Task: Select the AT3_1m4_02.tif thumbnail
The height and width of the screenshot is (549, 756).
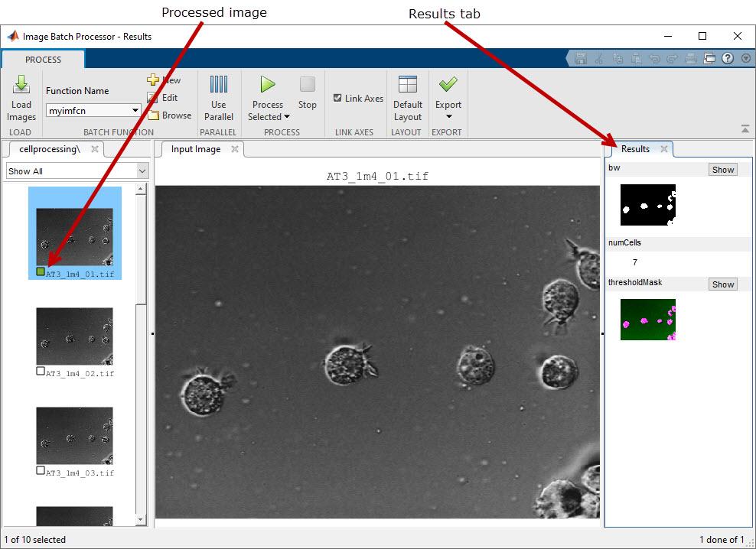Action: click(x=75, y=336)
